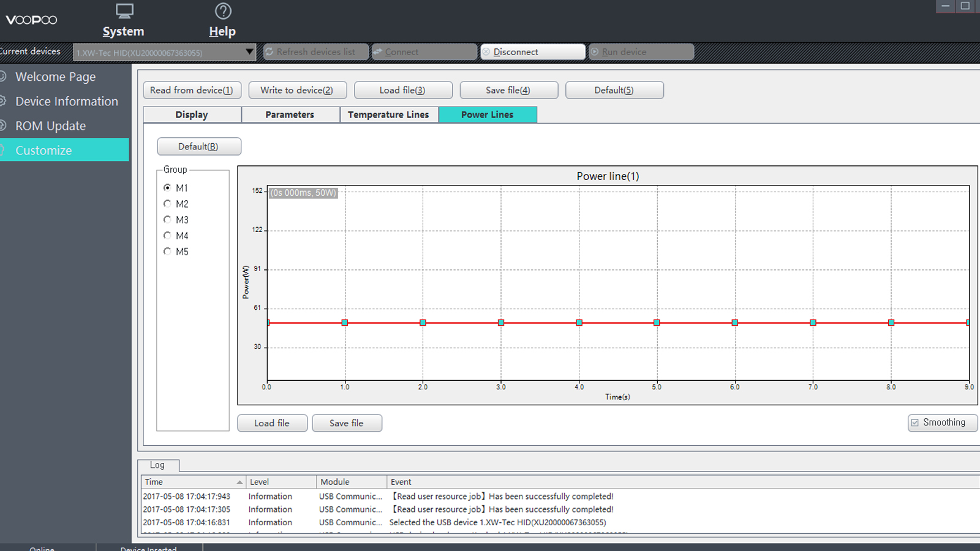The width and height of the screenshot is (980, 551).
Task: Click Save file(4) top button
Action: pyautogui.click(x=508, y=90)
